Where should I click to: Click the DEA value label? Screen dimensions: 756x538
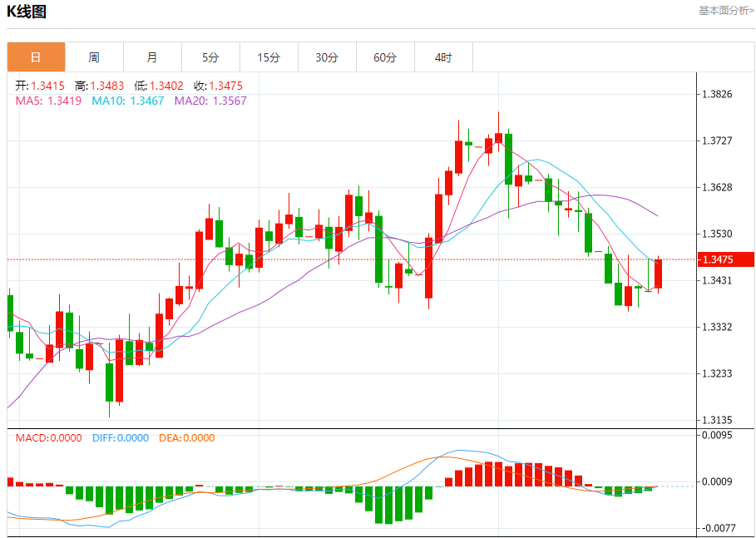click(187, 438)
